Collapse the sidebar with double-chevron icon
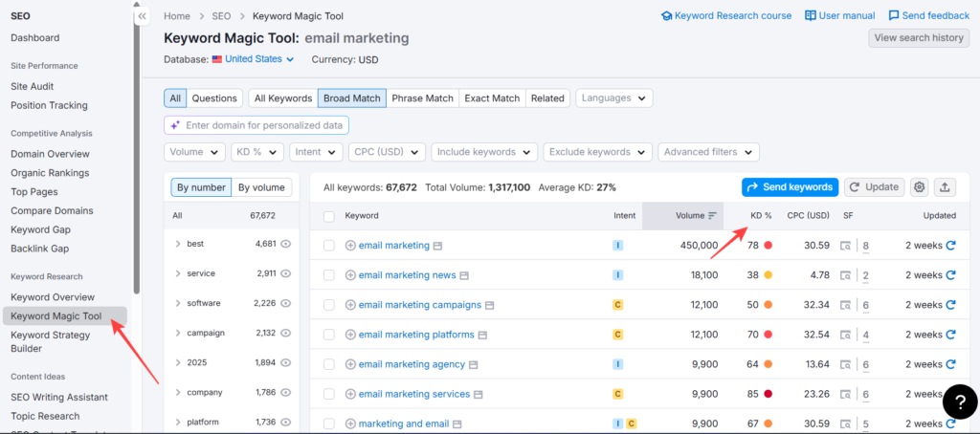 (x=143, y=16)
